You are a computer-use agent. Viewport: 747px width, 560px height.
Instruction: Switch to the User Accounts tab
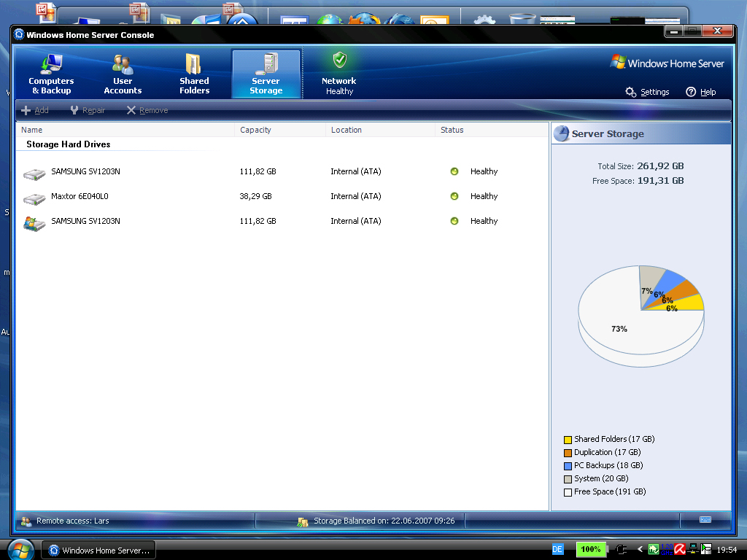pyautogui.click(x=123, y=74)
